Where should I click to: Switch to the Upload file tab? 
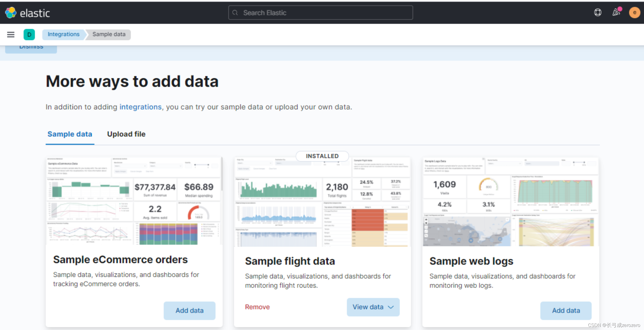[x=126, y=134]
